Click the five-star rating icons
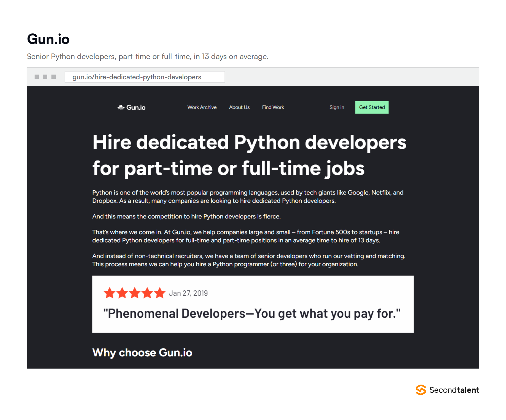The width and height of the screenshot is (506, 420). point(134,293)
